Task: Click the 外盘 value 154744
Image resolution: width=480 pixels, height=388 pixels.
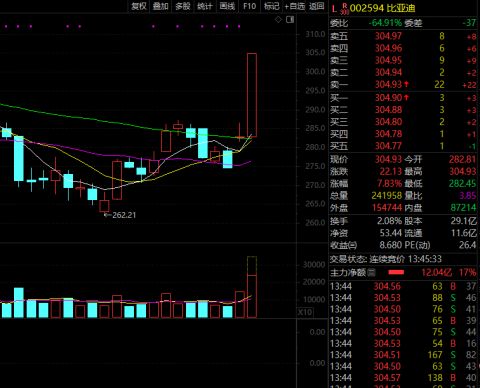Action: click(x=387, y=207)
